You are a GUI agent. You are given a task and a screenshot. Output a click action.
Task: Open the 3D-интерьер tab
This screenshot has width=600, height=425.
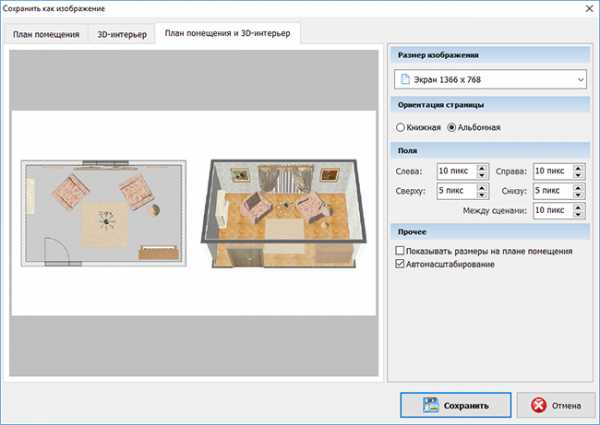pos(121,34)
